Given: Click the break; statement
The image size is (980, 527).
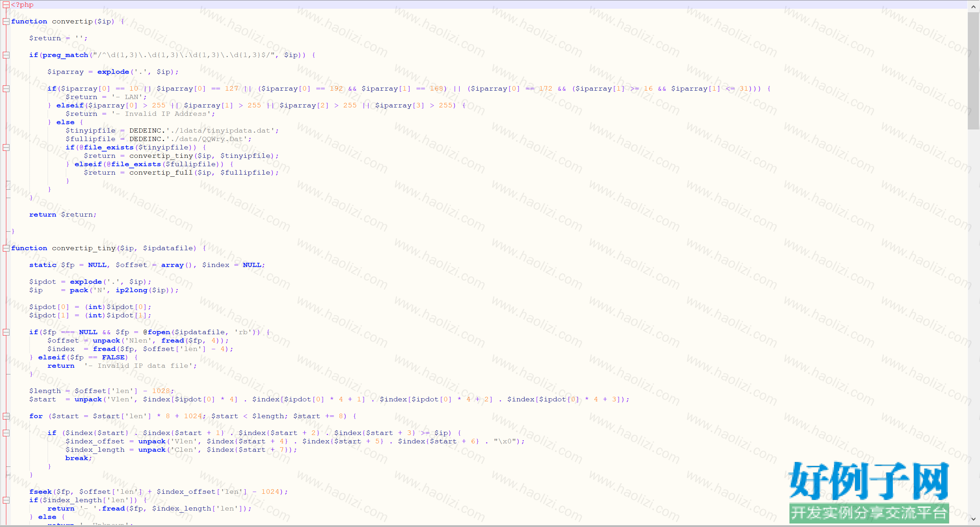Looking at the screenshot, I should click(79, 458).
